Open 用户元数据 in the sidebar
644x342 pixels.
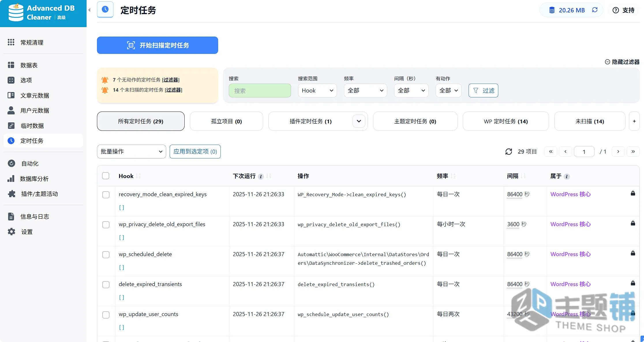coord(43,110)
